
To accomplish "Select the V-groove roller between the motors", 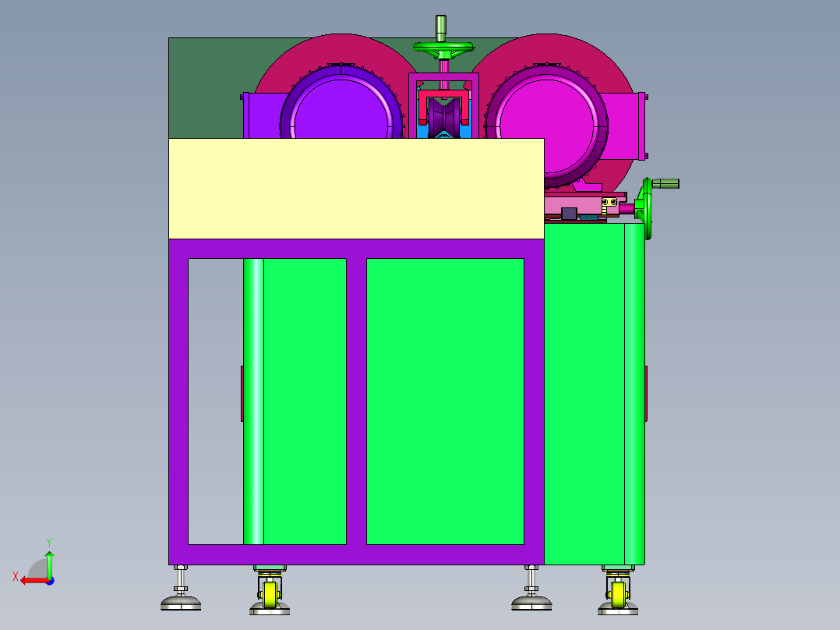I will coord(443,117).
